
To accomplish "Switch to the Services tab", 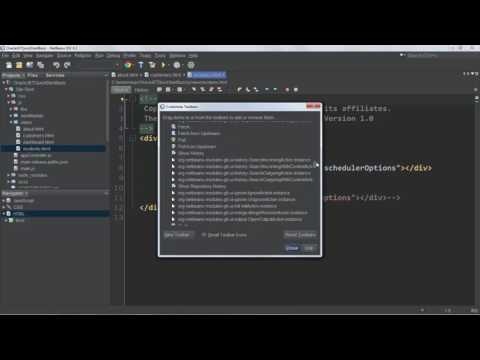I will coord(55,76).
